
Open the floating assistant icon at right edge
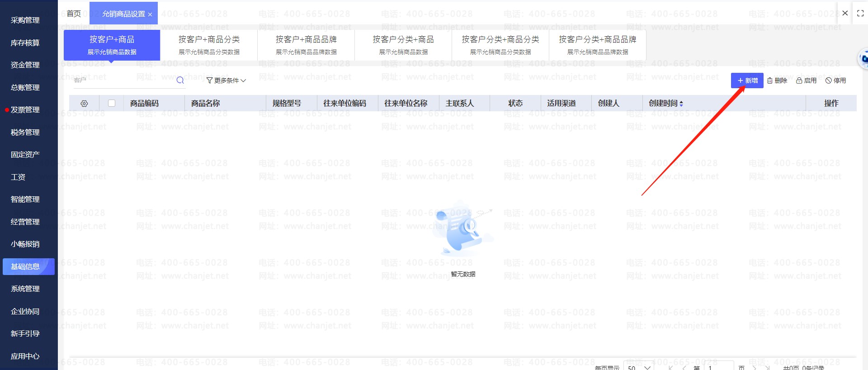[x=863, y=59]
